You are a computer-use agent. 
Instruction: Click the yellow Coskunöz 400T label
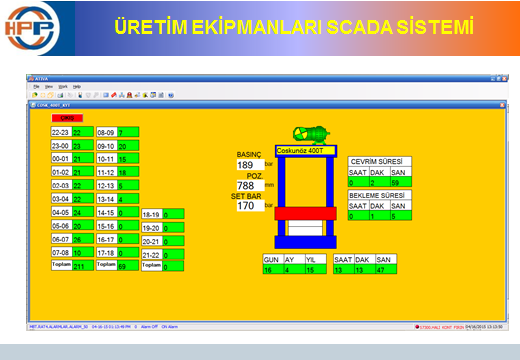(x=306, y=151)
